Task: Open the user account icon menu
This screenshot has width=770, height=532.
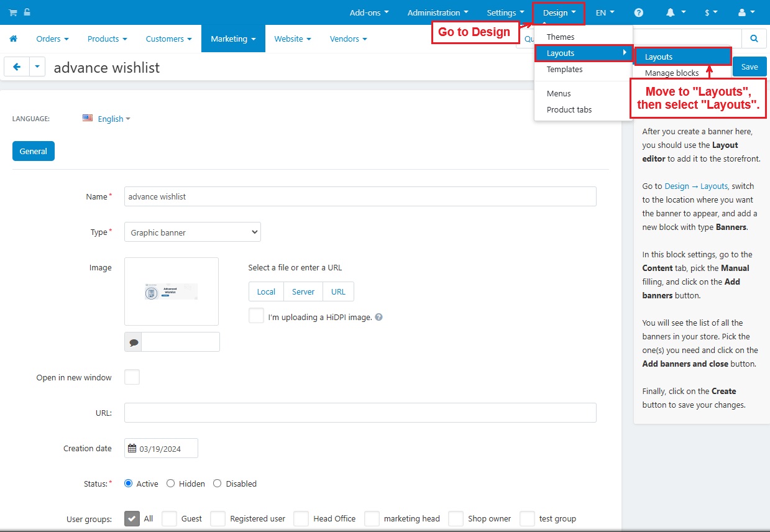Action: pos(745,12)
